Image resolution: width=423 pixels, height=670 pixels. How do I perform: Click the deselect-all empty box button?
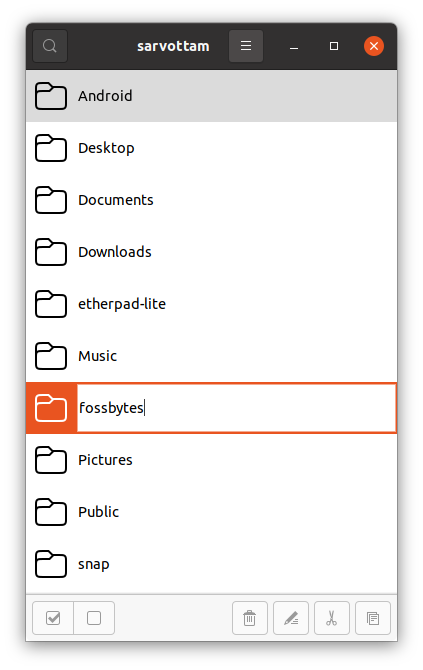pyautogui.click(x=94, y=618)
